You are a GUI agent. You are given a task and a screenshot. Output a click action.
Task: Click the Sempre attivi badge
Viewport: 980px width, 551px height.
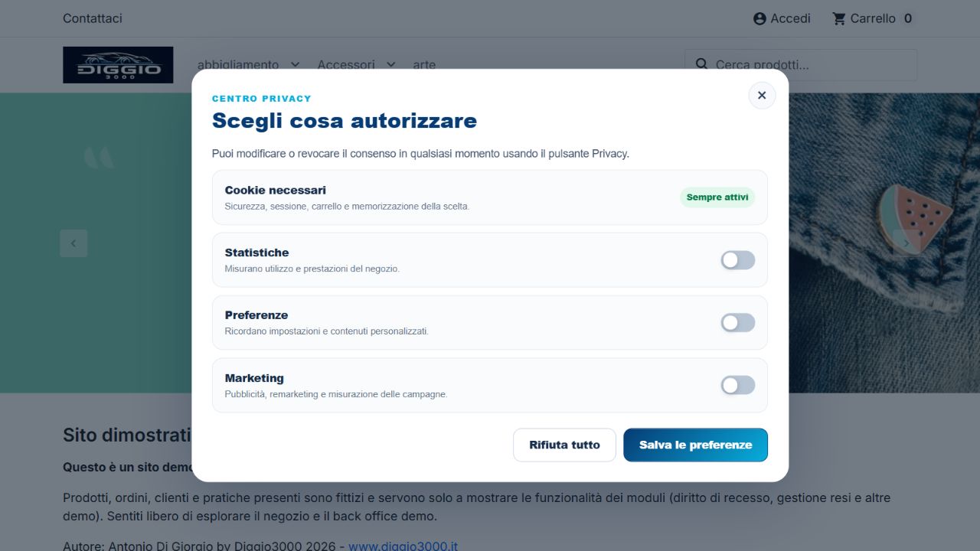pyautogui.click(x=717, y=197)
